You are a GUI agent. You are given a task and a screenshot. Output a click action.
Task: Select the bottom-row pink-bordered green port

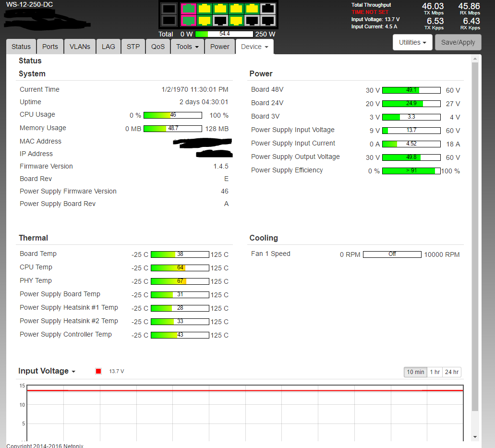pyautogui.click(x=189, y=20)
